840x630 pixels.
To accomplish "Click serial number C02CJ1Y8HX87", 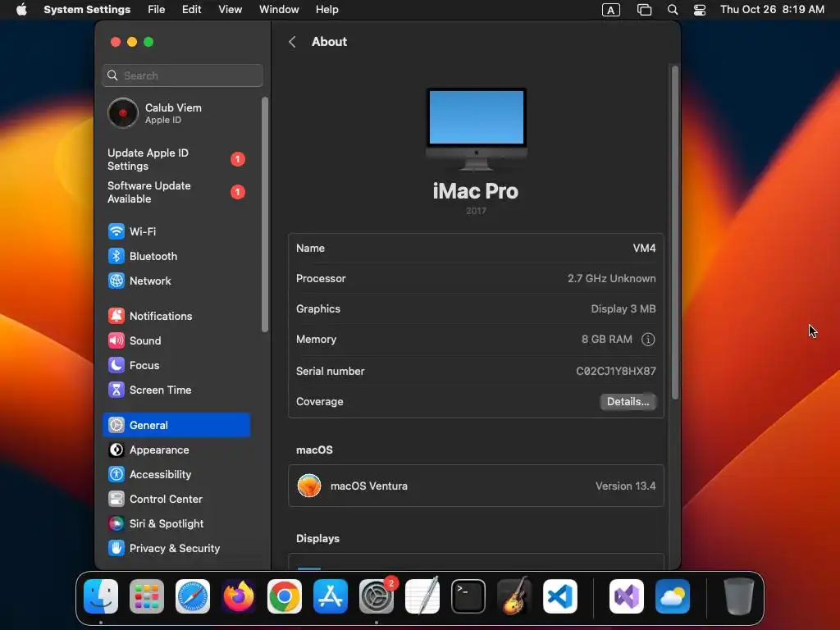I will coord(616,372).
